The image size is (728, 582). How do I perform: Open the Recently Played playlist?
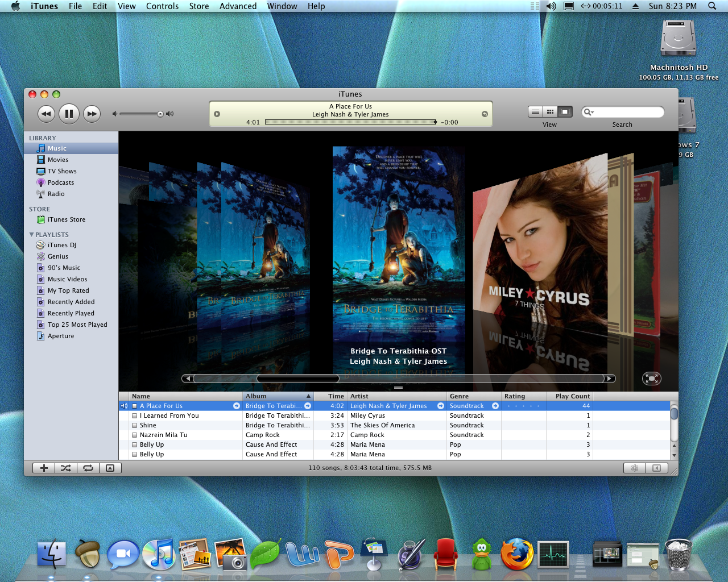pyautogui.click(x=71, y=313)
